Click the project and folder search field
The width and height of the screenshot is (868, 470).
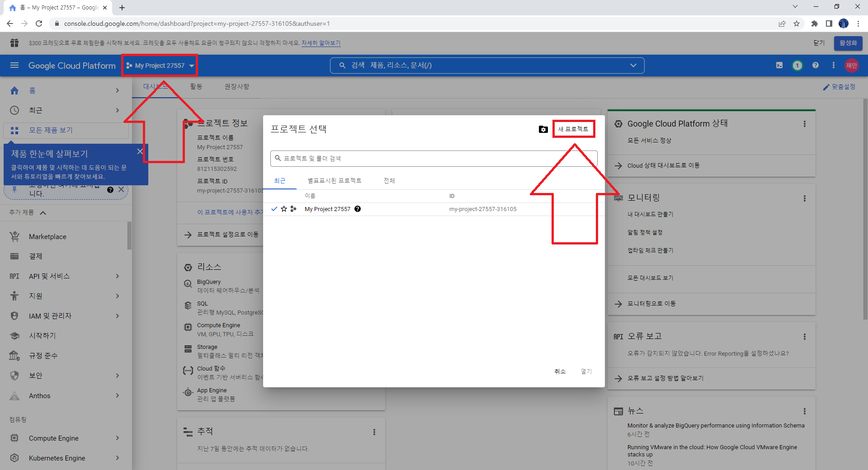[x=434, y=159]
